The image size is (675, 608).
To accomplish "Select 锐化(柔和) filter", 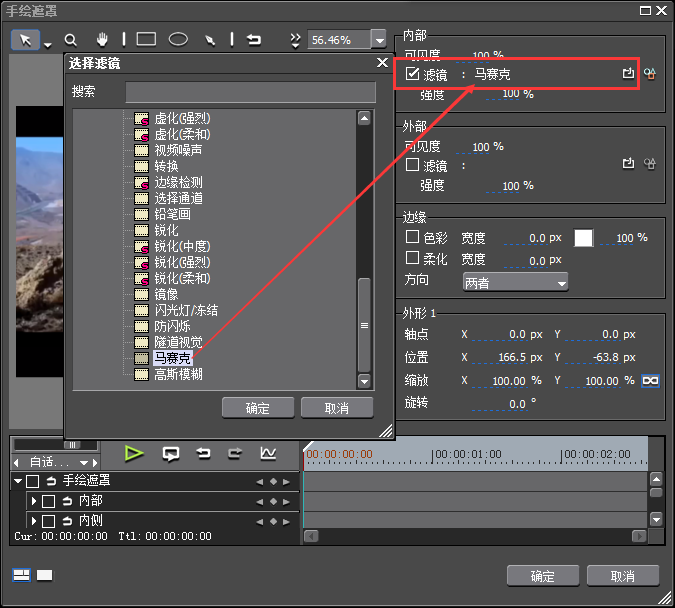I will (182, 279).
